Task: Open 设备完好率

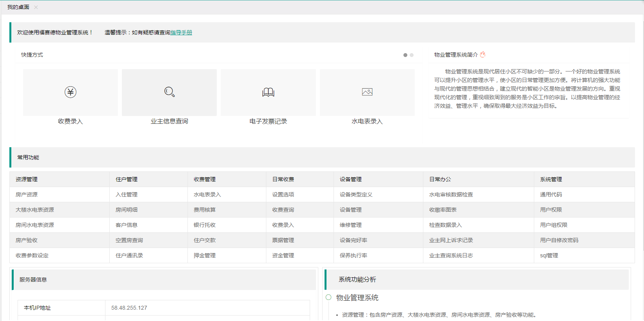Action: tap(353, 240)
